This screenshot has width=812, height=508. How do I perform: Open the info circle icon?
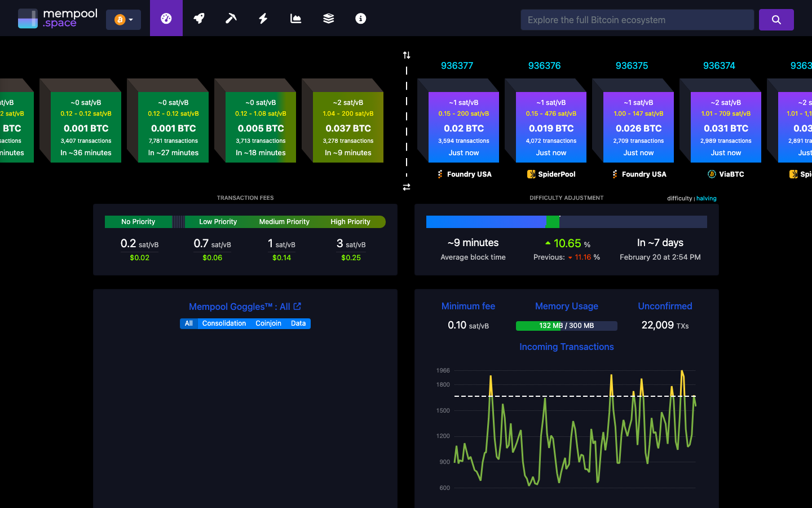pyautogui.click(x=360, y=18)
